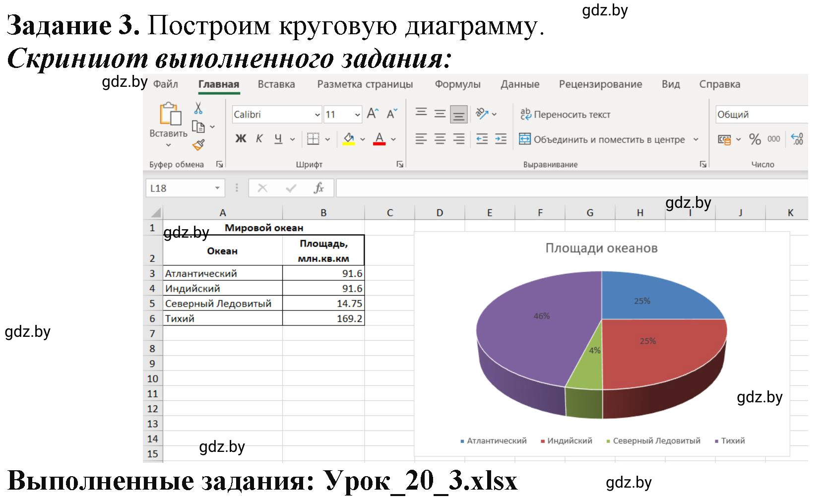Screen dimensions: 824x504
Task: Open the Вид tab
Action: click(x=671, y=84)
